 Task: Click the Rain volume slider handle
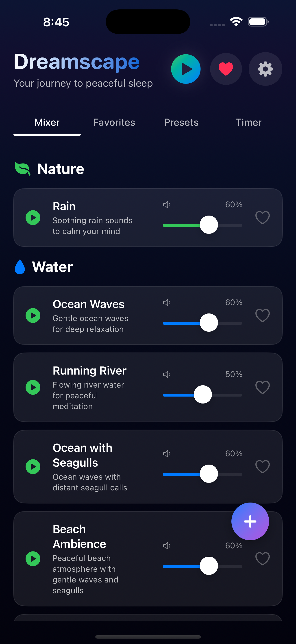coord(209,225)
